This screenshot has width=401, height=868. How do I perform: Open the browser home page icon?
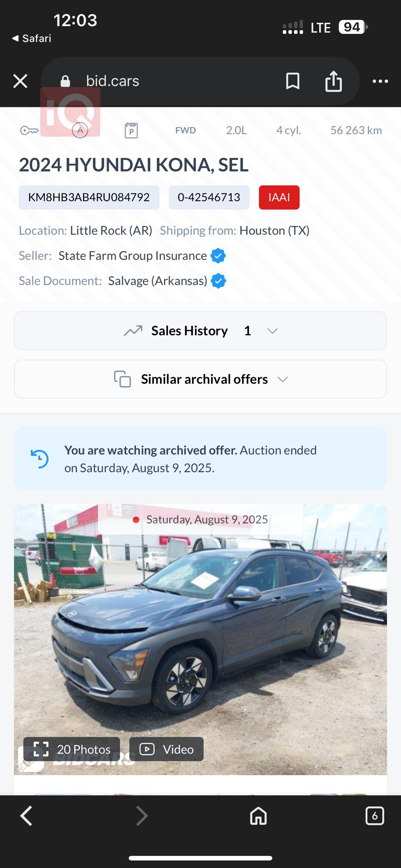(x=258, y=816)
